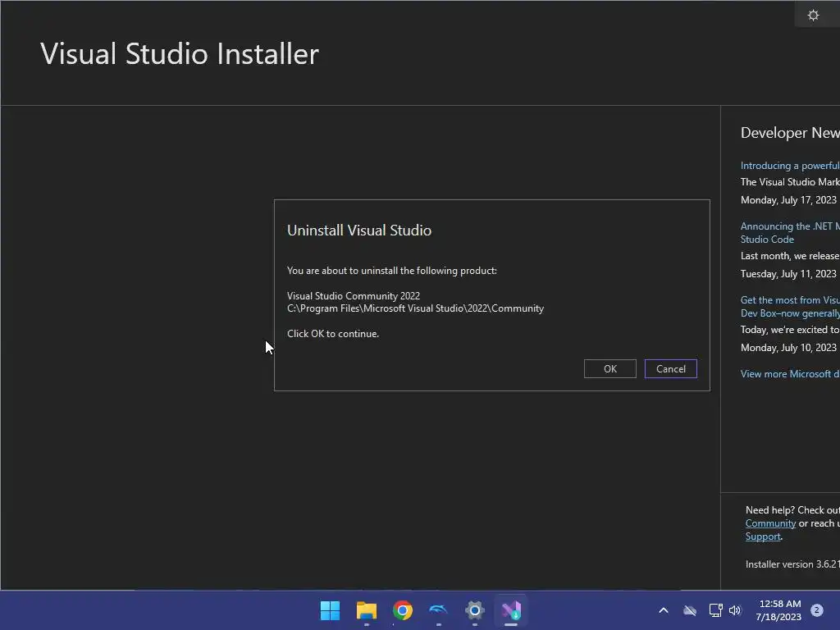Open Settings gear in the taskbar
840x630 pixels.
[475, 610]
